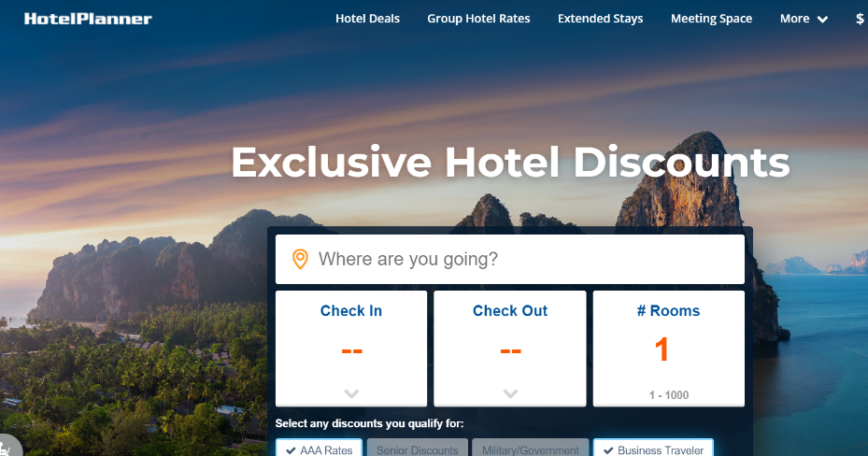The width and height of the screenshot is (868, 456).
Task: Toggle the AAA Rates discount
Action: click(319, 449)
